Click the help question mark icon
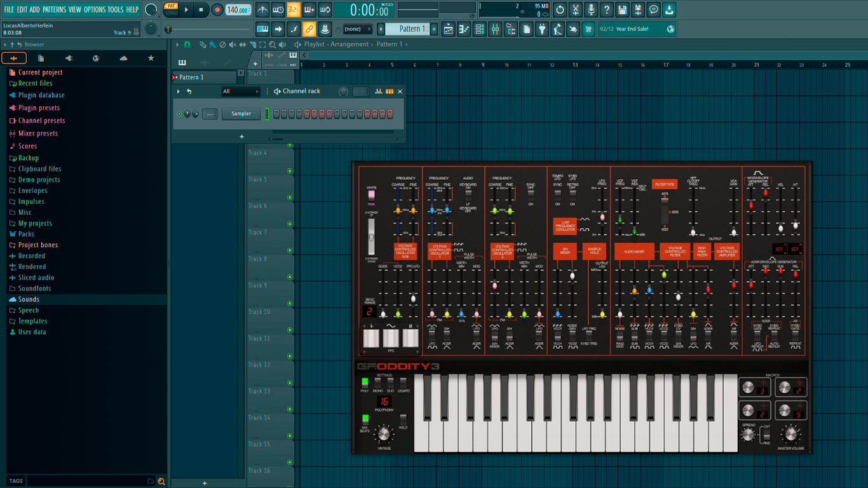 coord(607,10)
